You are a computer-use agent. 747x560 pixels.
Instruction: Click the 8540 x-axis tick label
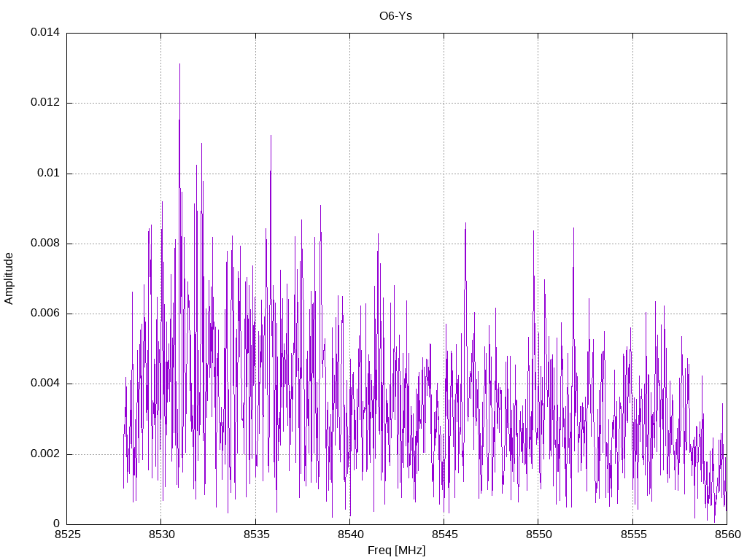click(x=350, y=534)
